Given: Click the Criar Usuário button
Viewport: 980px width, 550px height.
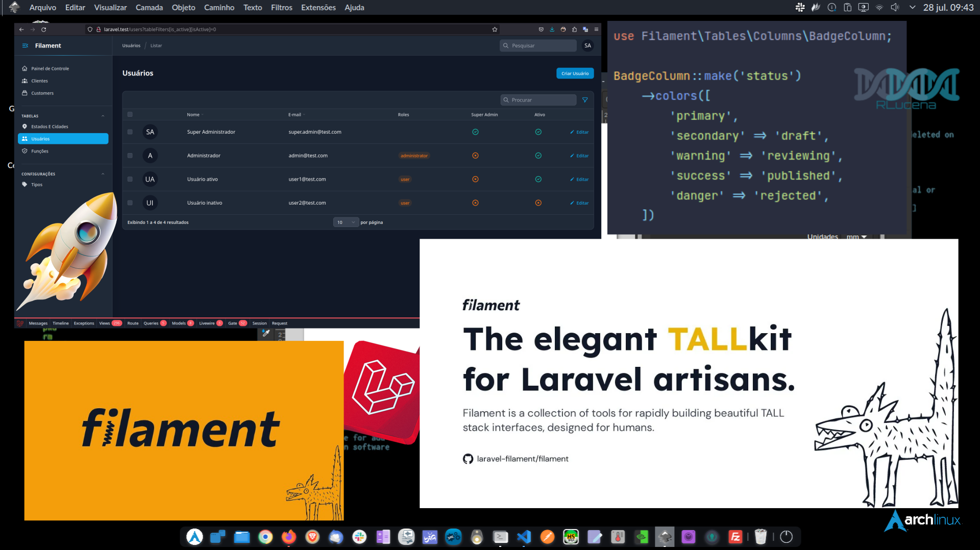Looking at the screenshot, I should pos(575,73).
